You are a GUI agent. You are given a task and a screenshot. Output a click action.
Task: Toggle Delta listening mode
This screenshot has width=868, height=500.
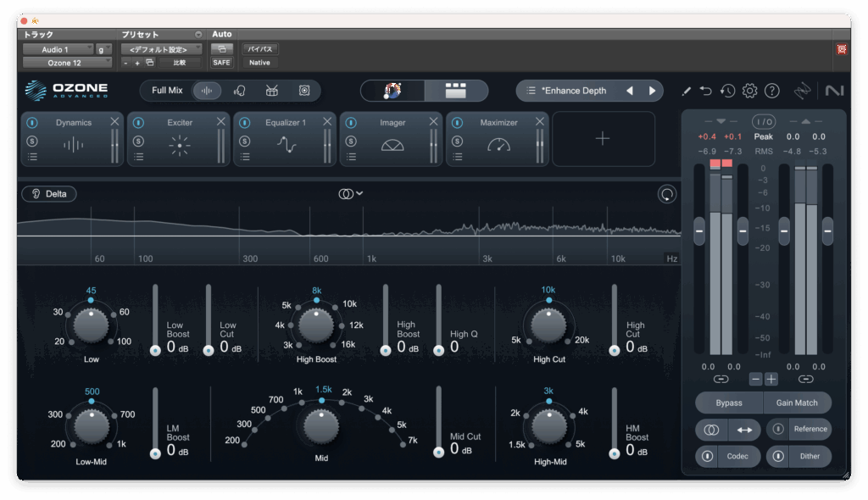(x=49, y=194)
